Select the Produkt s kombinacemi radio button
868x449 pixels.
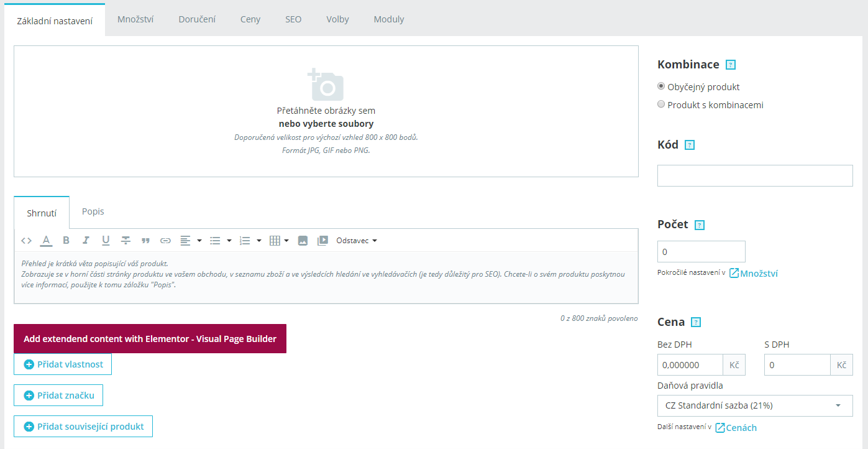tap(661, 104)
